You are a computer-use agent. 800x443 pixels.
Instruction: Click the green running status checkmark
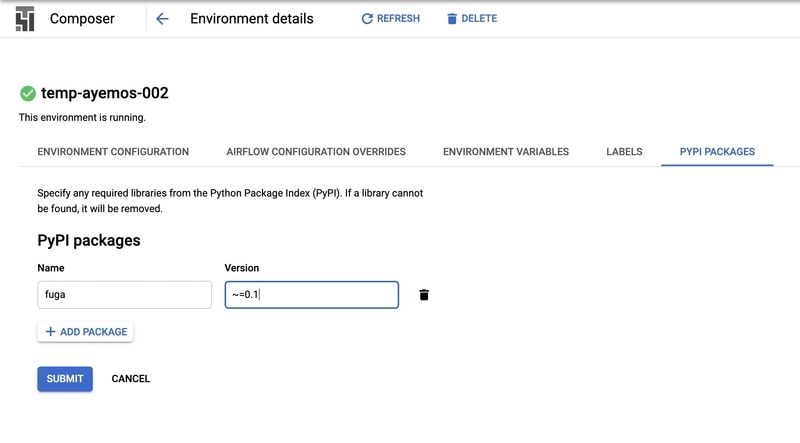pos(28,93)
